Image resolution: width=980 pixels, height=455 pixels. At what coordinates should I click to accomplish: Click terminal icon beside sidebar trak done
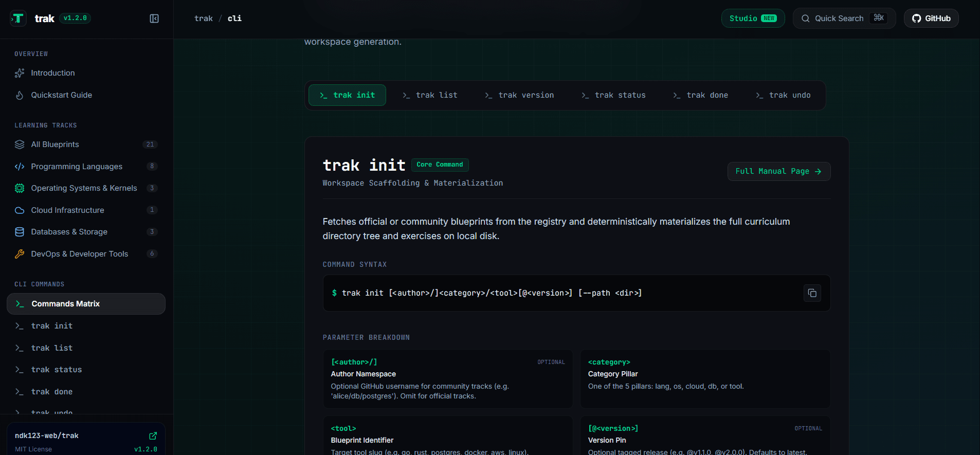[x=20, y=392]
